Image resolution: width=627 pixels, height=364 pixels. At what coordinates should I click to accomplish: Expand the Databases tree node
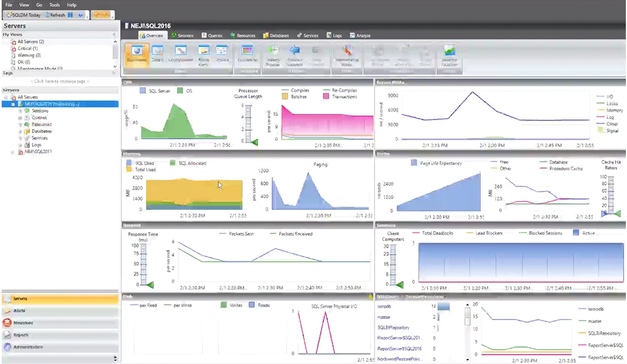coord(20,131)
